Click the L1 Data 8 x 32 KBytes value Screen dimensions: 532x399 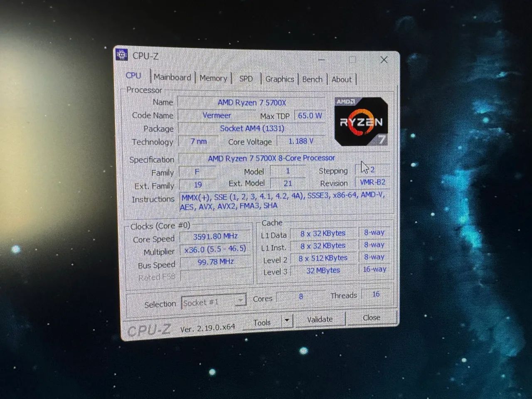[x=323, y=234]
